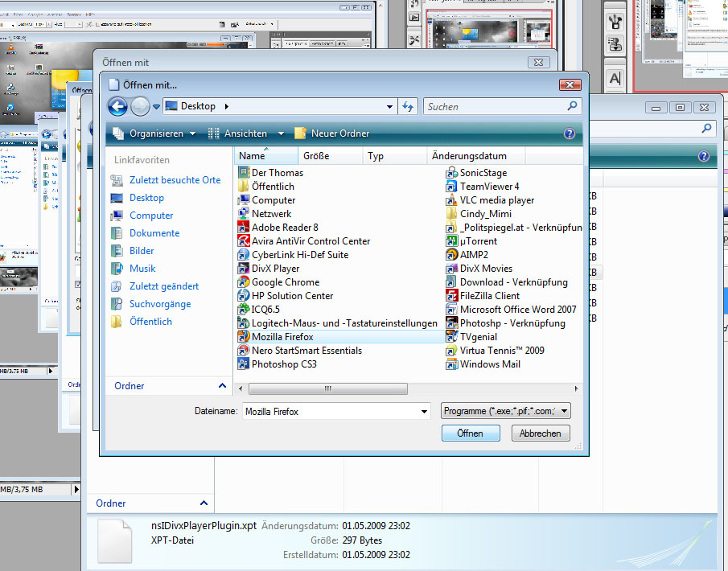Viewport: 728px width, 571px height.
Task: Select the DivX Player shortcut icon
Action: coord(243,269)
